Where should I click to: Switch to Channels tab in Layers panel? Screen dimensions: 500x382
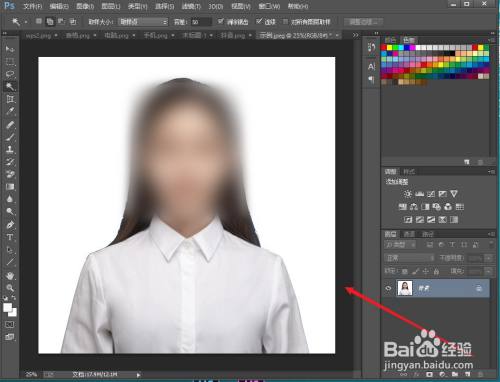point(409,234)
